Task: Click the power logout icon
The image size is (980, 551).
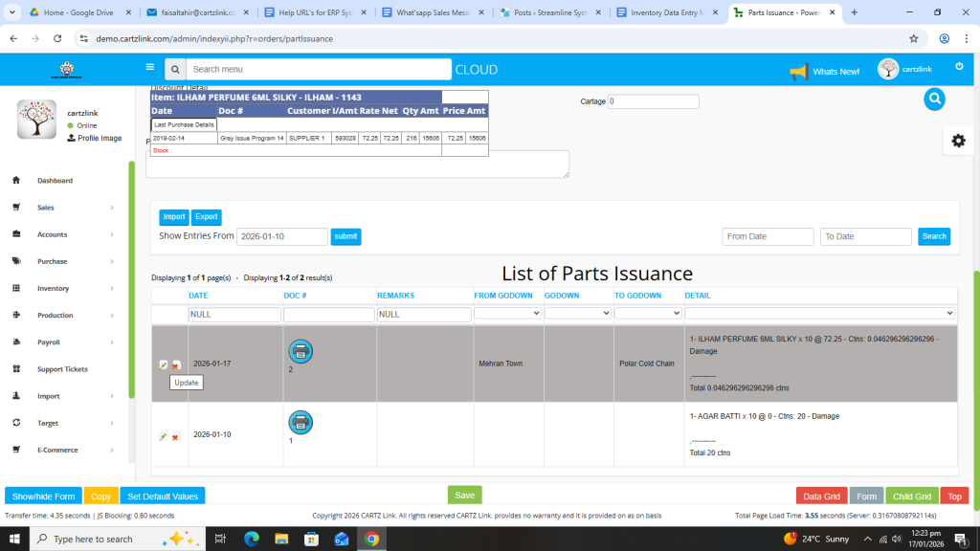Action: 959,66
